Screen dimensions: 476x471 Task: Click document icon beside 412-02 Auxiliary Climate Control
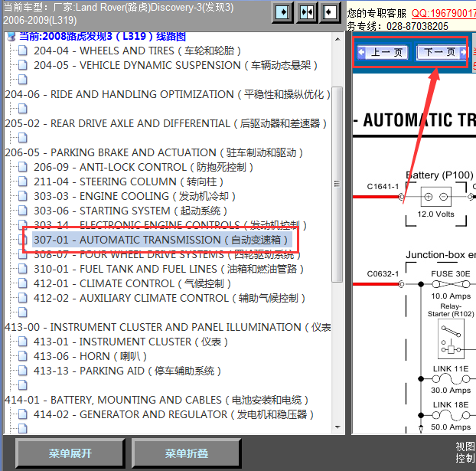(x=23, y=297)
